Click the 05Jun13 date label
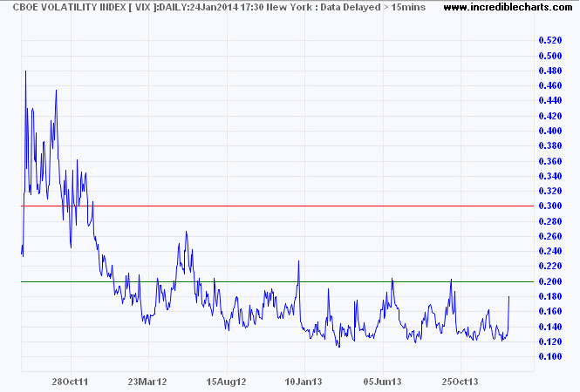This screenshot has width=580, height=392. click(x=383, y=382)
